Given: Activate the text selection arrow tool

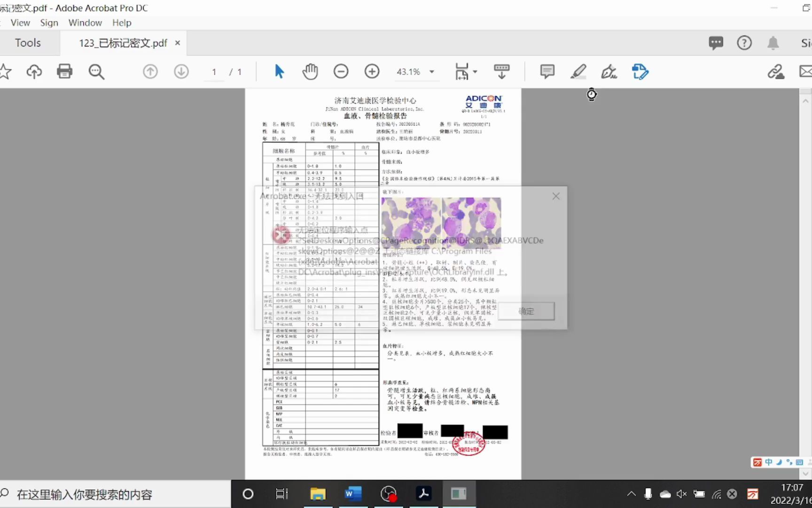Looking at the screenshot, I should [279, 71].
